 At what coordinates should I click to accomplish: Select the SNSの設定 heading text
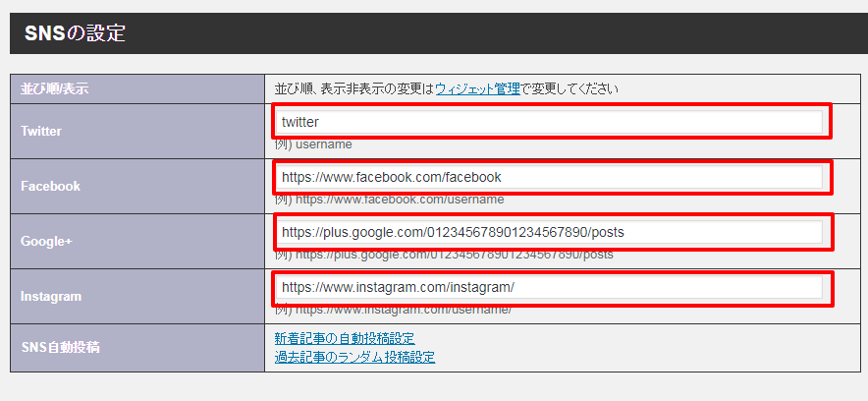[76, 33]
